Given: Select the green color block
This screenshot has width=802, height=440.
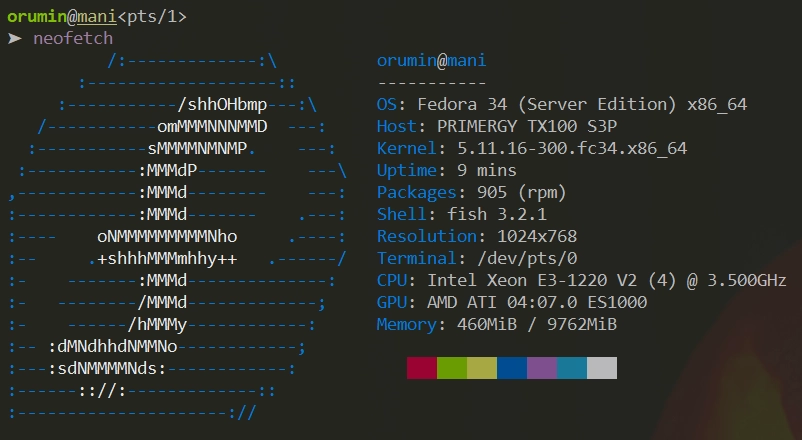Looking at the screenshot, I should pos(452,368).
